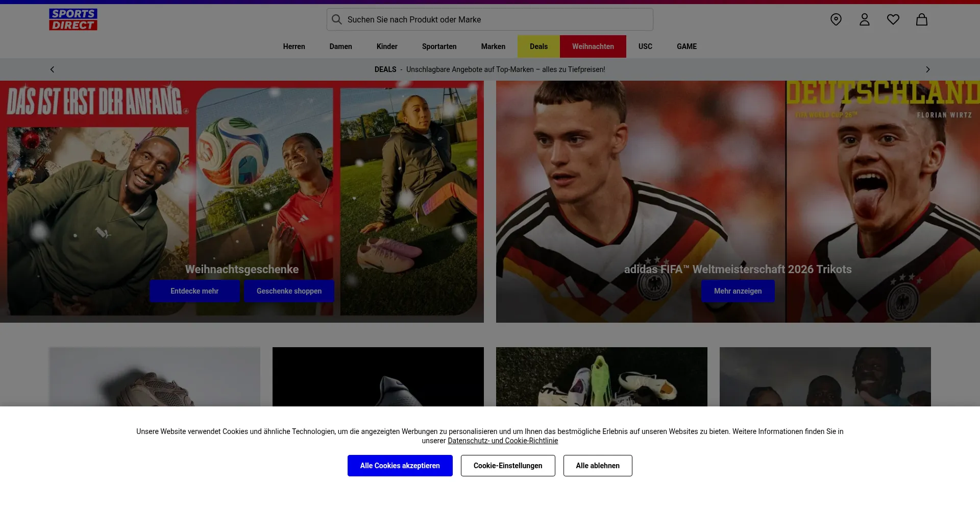Expand the Sportarten navigation category
980x507 pixels.
(x=439, y=46)
